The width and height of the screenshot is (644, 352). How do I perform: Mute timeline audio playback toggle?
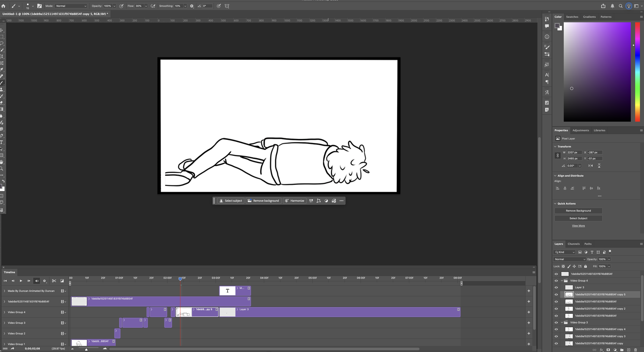[37, 281]
